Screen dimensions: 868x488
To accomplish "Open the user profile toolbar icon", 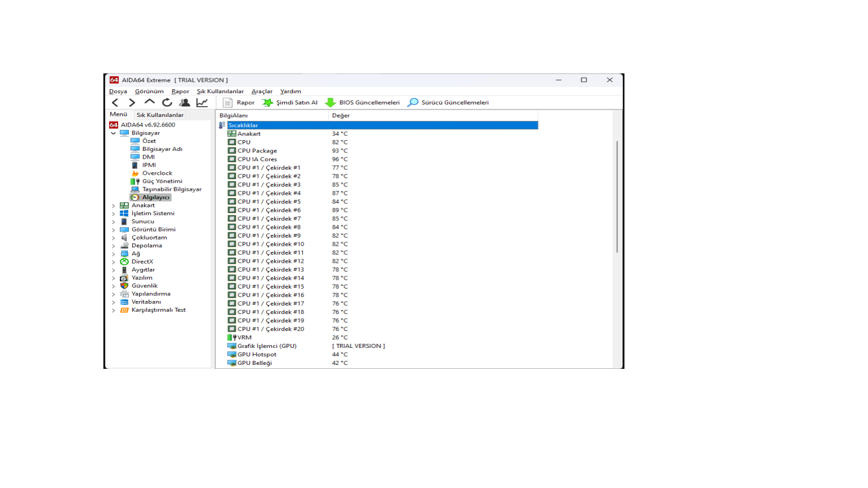I will point(184,103).
